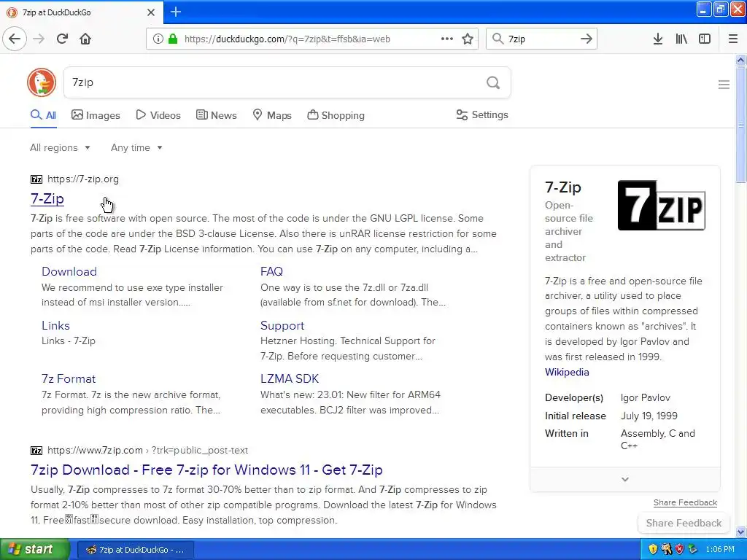Expand the All regions dropdown
This screenshot has height=560, width=747.
pos(60,147)
